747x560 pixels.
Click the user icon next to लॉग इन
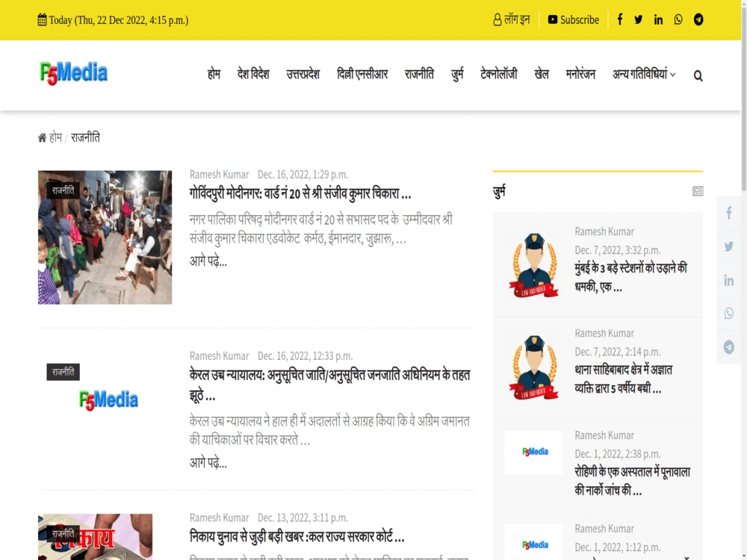click(497, 20)
